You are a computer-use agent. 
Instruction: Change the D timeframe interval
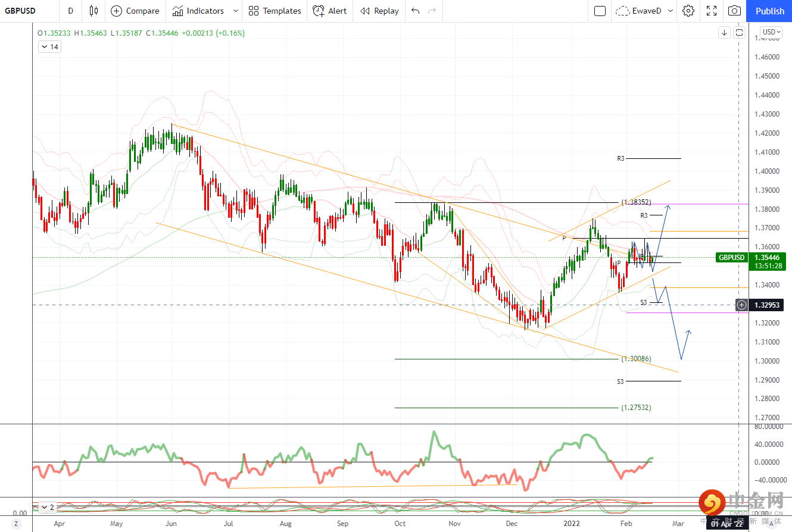tap(71, 11)
